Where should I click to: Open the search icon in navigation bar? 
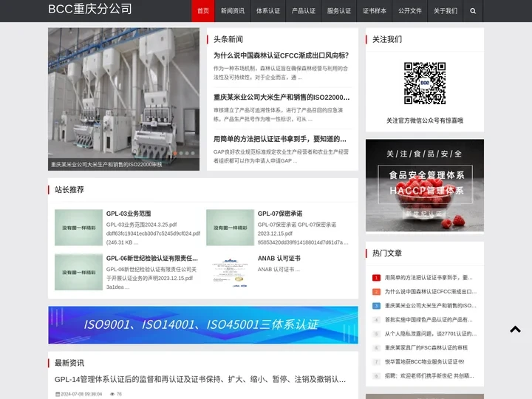coord(473,11)
